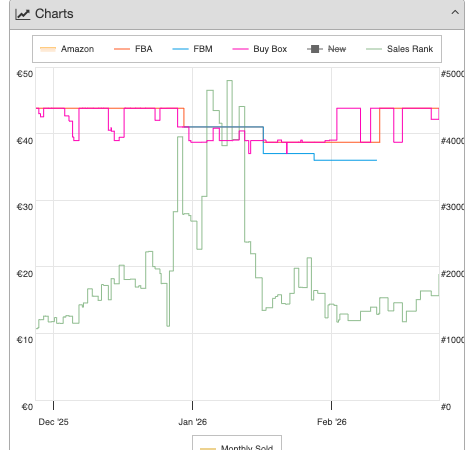Click the €30 price axis label
The image size is (474, 450).
point(25,207)
